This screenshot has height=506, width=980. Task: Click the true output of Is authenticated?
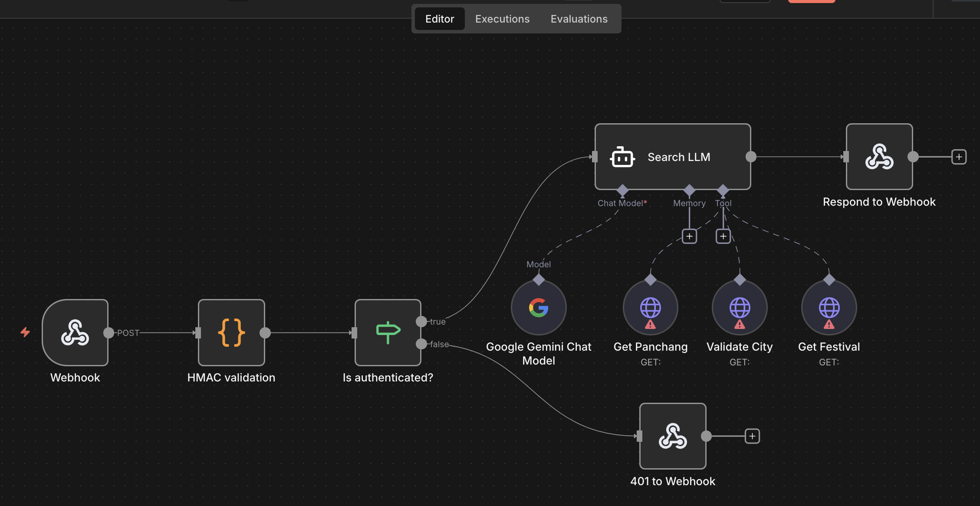tap(421, 322)
